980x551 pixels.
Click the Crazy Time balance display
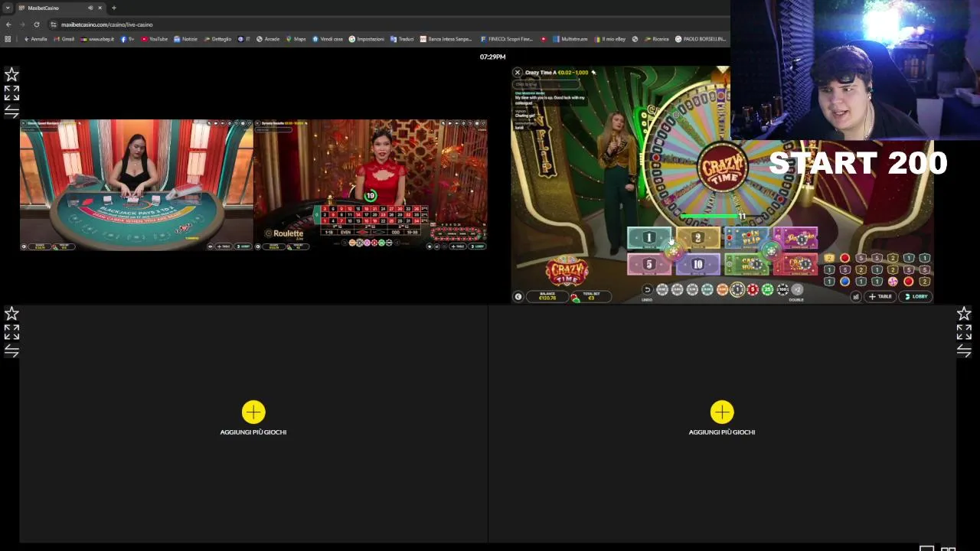click(547, 297)
